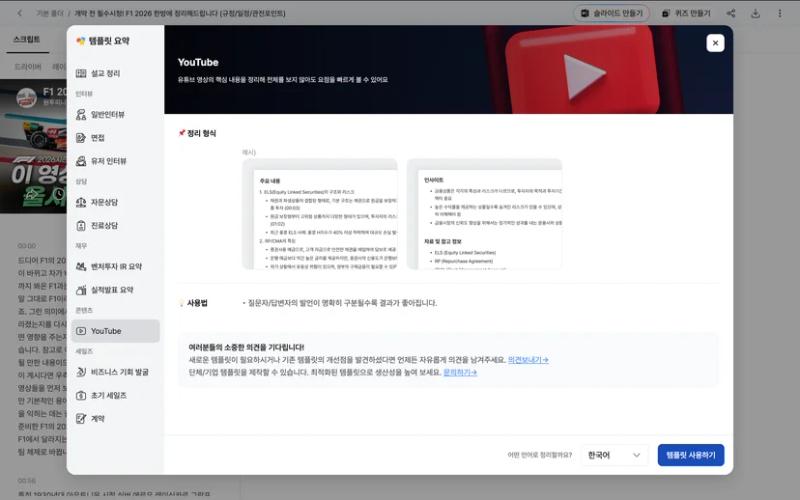
Task: Choose the 초기 세일즈 template
Action: 115,395
